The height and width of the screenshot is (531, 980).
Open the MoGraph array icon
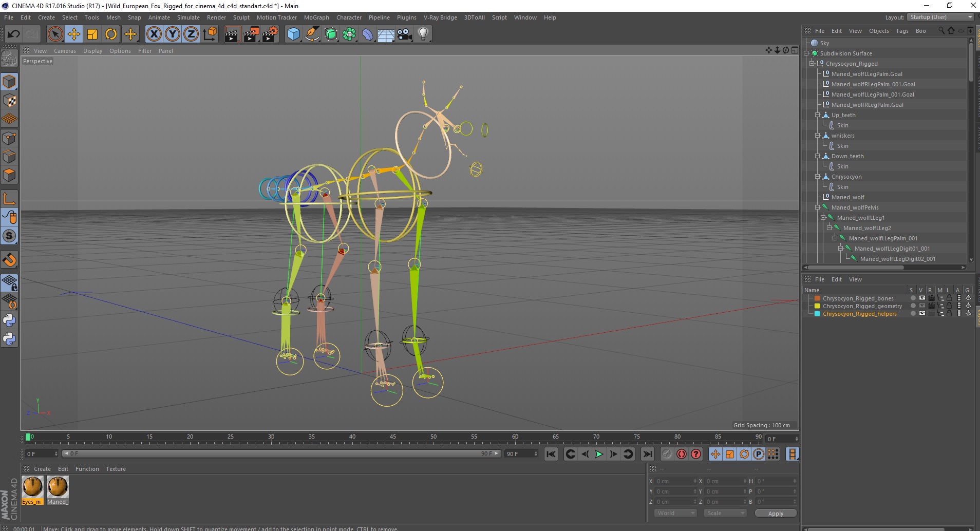(349, 34)
